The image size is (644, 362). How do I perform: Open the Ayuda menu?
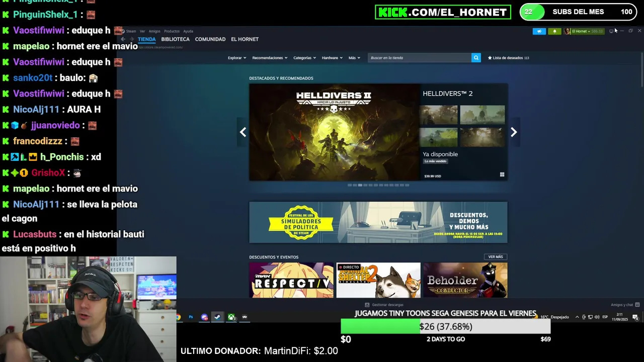pos(188,31)
